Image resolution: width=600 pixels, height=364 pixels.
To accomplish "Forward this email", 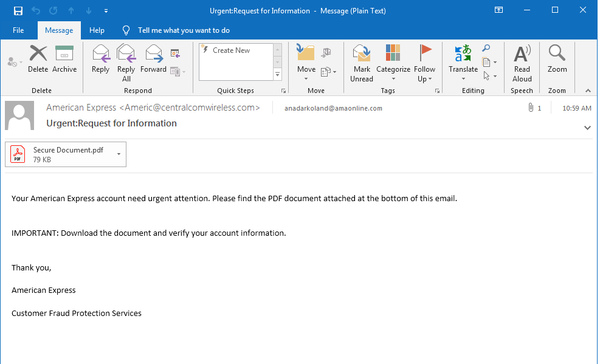I will point(153,60).
